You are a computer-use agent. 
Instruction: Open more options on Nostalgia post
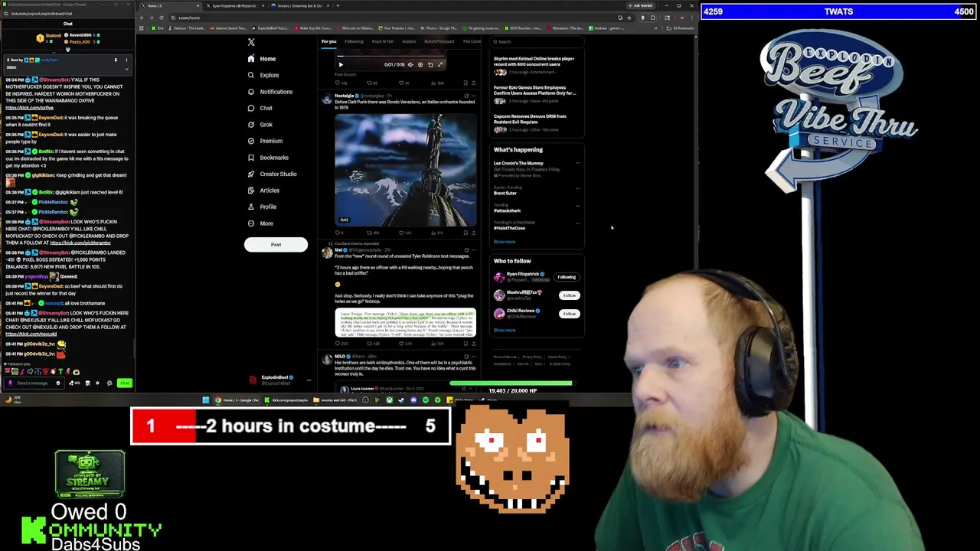click(x=474, y=96)
